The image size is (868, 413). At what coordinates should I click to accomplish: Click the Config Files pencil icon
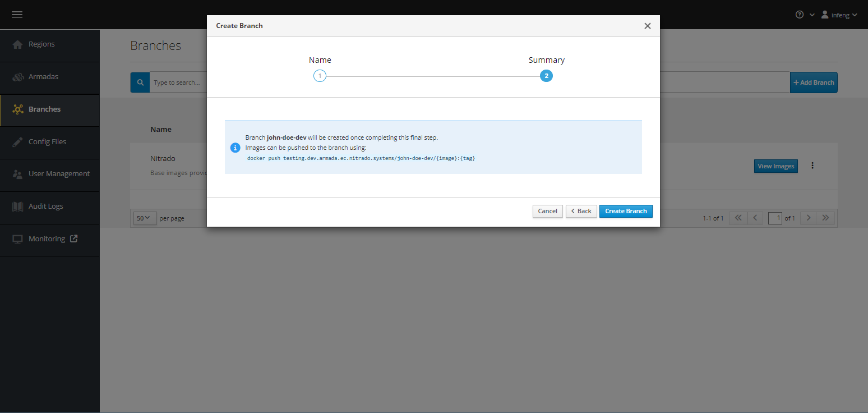coord(17,142)
